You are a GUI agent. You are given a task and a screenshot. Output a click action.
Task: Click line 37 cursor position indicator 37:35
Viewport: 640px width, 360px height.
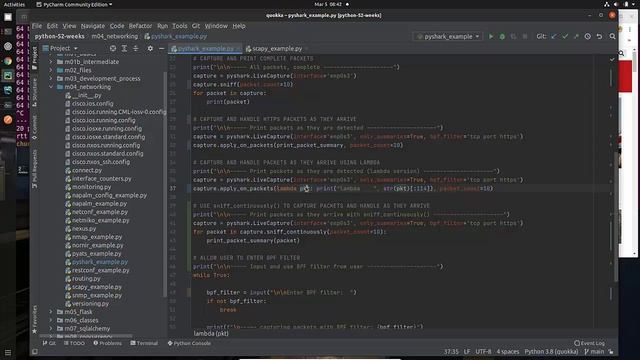pos(451,351)
